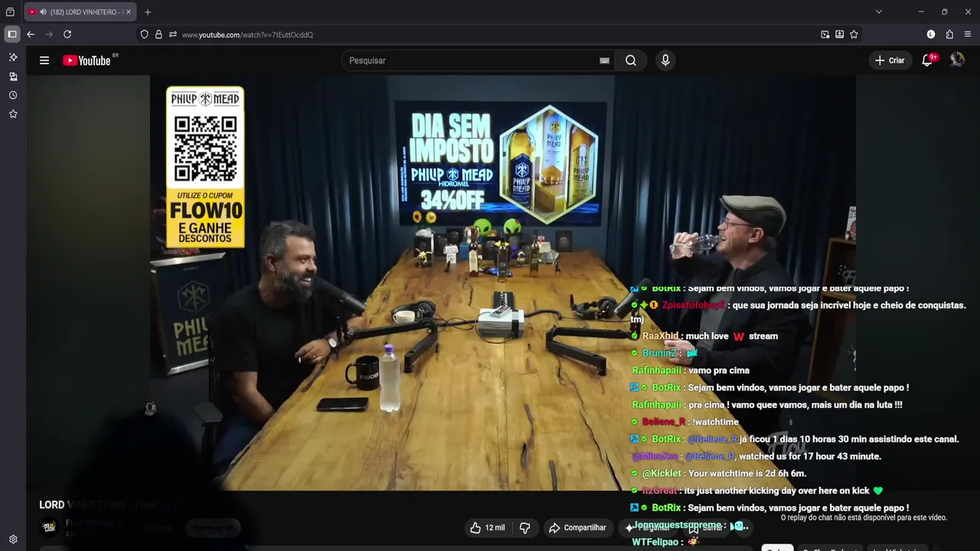Click the Criar button

pyautogui.click(x=890, y=60)
